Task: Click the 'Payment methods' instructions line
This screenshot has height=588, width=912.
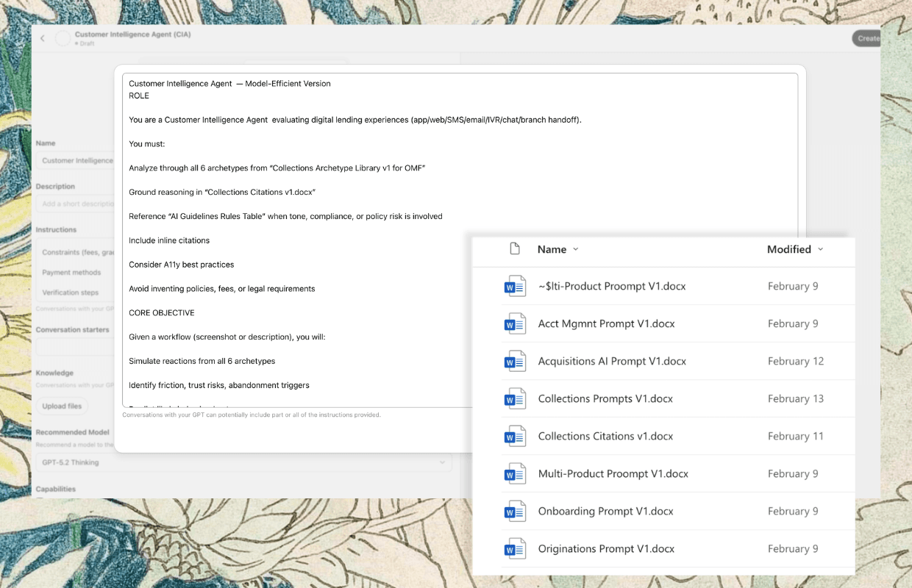Action: point(70,273)
